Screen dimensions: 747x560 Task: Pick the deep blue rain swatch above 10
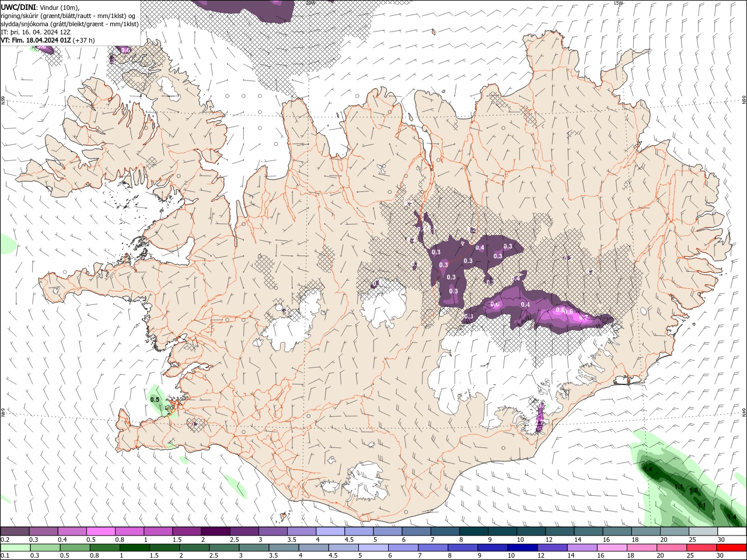(522, 548)
